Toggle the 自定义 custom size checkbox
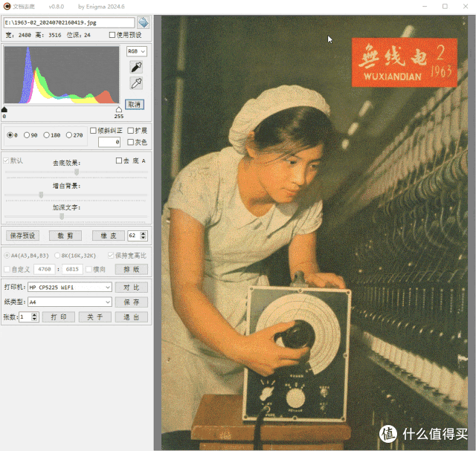The image size is (476, 451). [7, 269]
